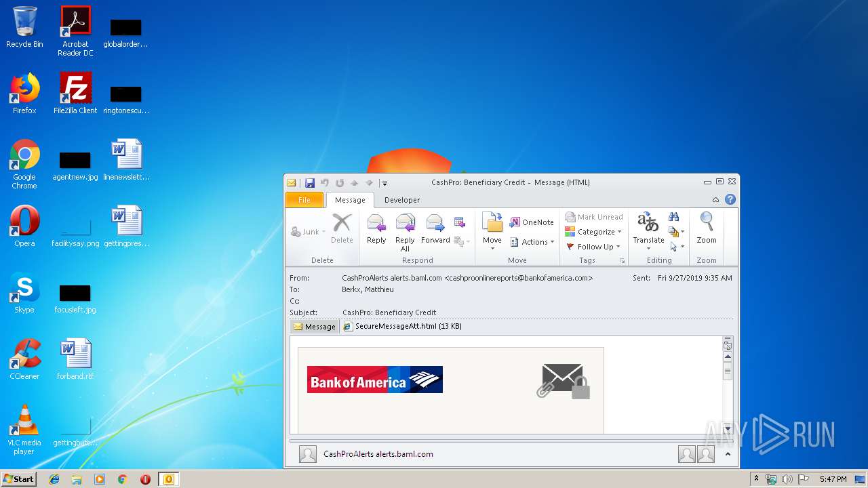The height and width of the screenshot is (488, 868).
Task: Expand the Move dropdown
Action: pyautogui.click(x=492, y=231)
